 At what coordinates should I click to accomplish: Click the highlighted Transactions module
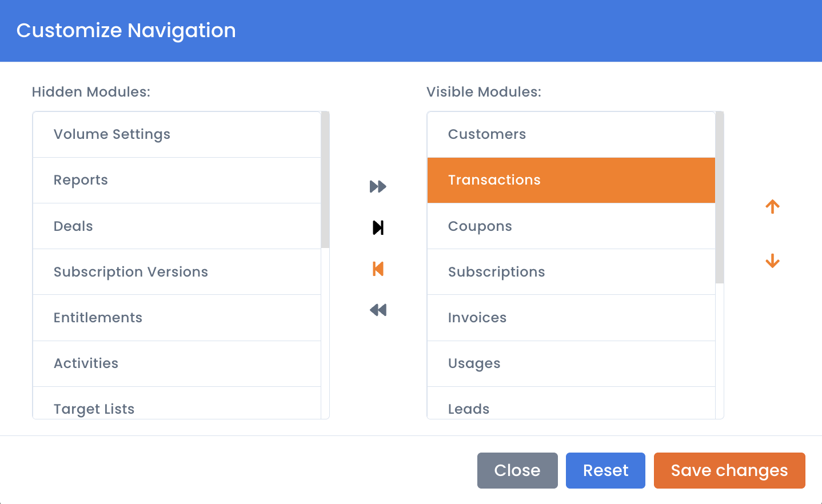[x=571, y=180]
